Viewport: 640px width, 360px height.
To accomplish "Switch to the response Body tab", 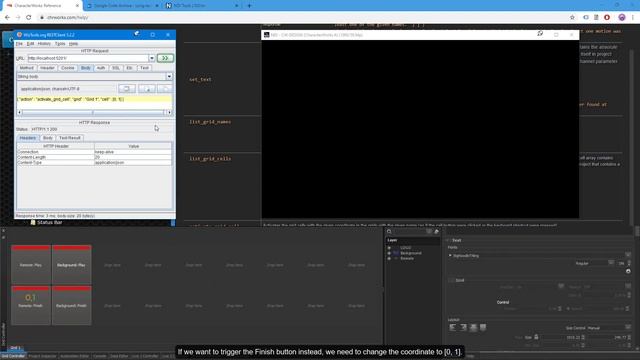I will click(x=48, y=138).
